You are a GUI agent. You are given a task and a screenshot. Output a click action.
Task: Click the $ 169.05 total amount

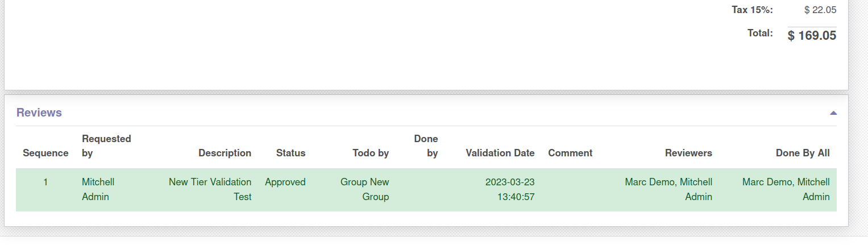pos(812,35)
